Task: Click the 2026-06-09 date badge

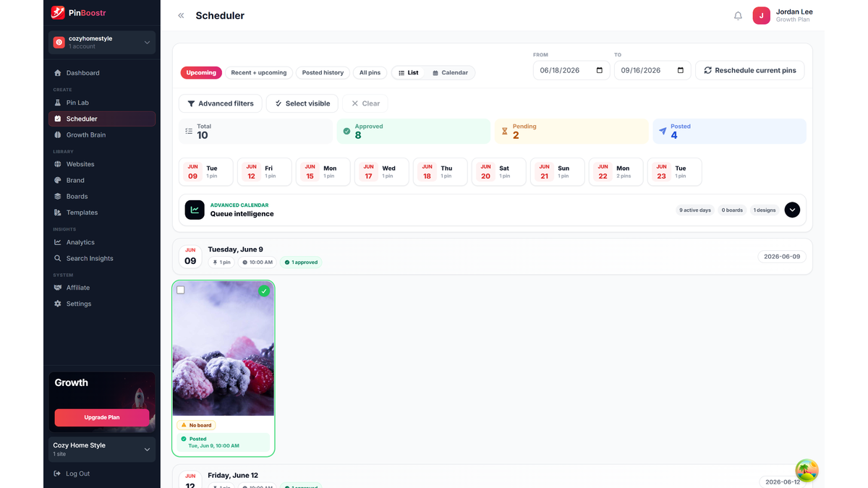Action: click(783, 257)
